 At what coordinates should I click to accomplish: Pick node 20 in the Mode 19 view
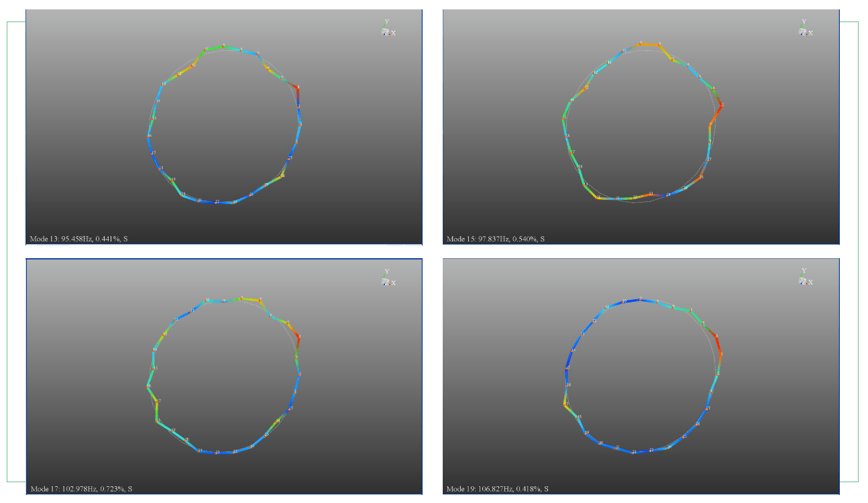601,443
